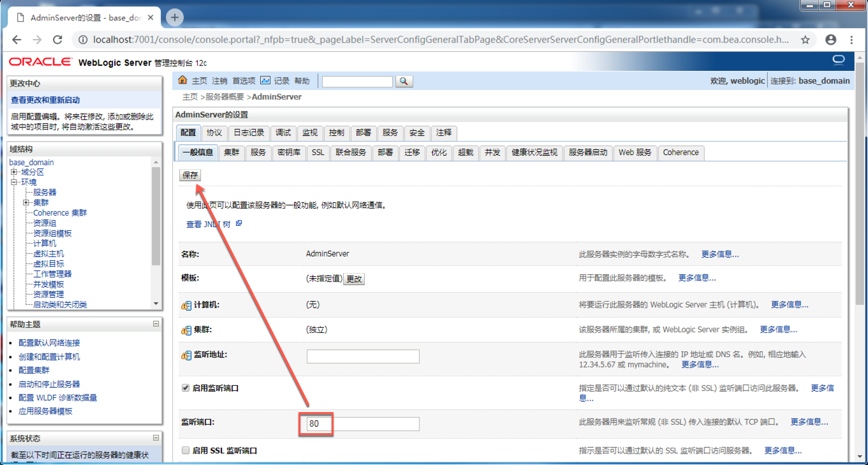This screenshot has width=868, height=465.
Task: Open the 更多信息 link for 监听端口
Action: (809, 422)
